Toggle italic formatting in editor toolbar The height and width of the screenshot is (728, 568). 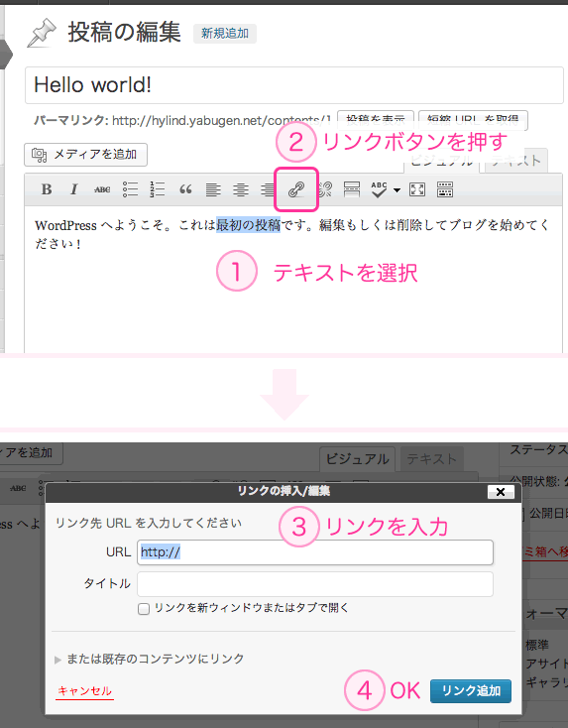[73, 189]
